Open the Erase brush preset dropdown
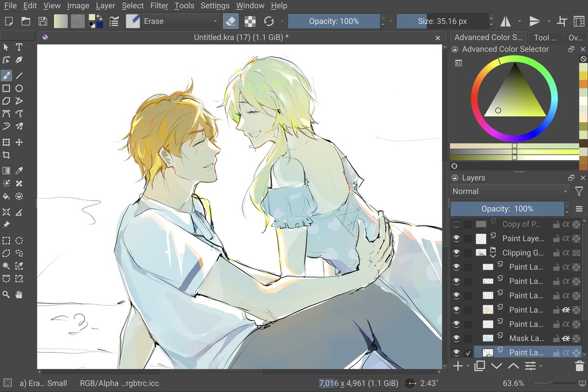Viewport: 588px width, 392px height. [214, 21]
